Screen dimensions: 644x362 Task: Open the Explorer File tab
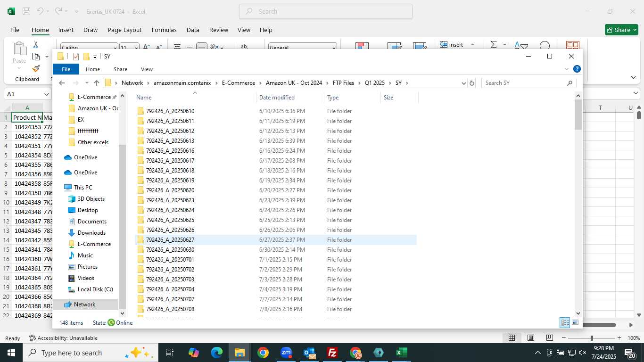66,69
